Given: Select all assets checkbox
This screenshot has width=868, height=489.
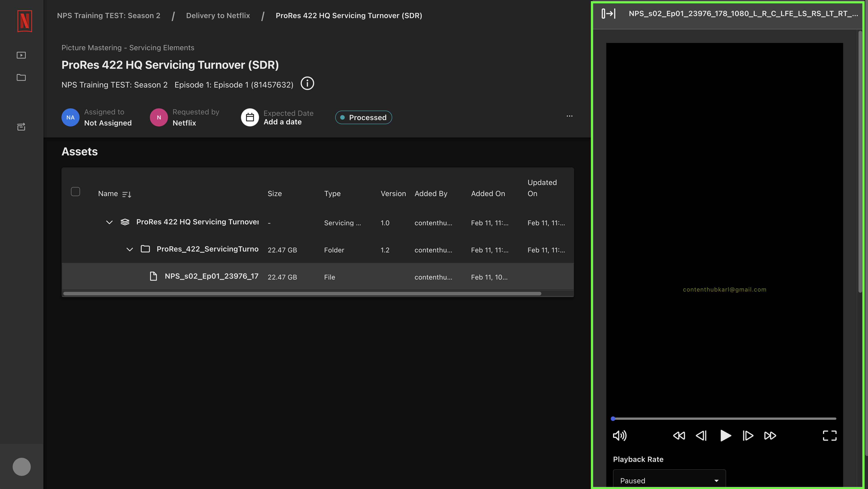Looking at the screenshot, I should pyautogui.click(x=75, y=192).
